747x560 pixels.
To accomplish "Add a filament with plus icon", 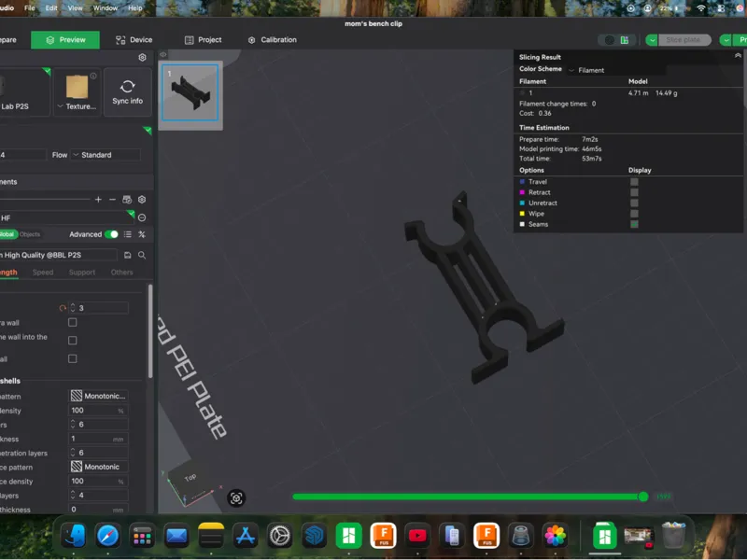I will tap(98, 200).
